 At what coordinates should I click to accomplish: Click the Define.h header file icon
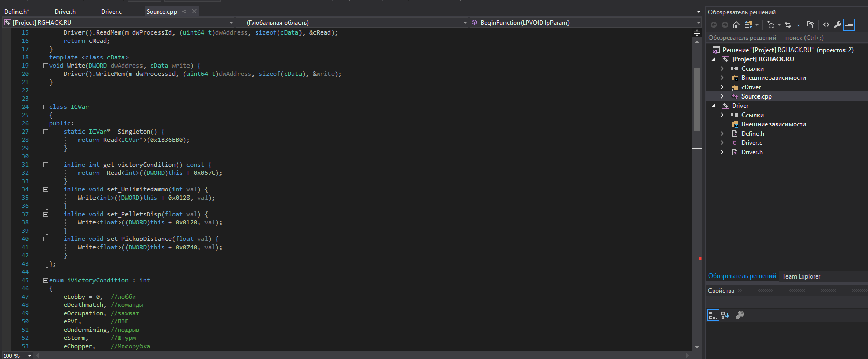(734, 134)
